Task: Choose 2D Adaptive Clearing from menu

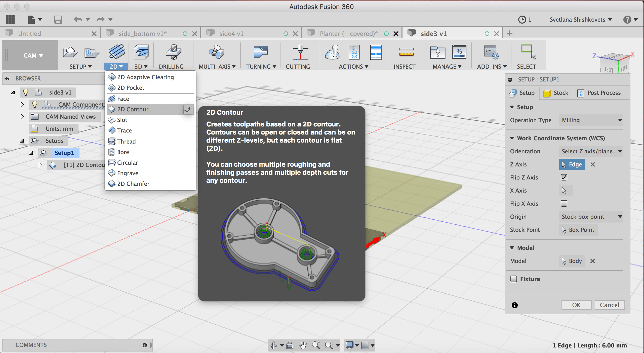Action: [150, 77]
